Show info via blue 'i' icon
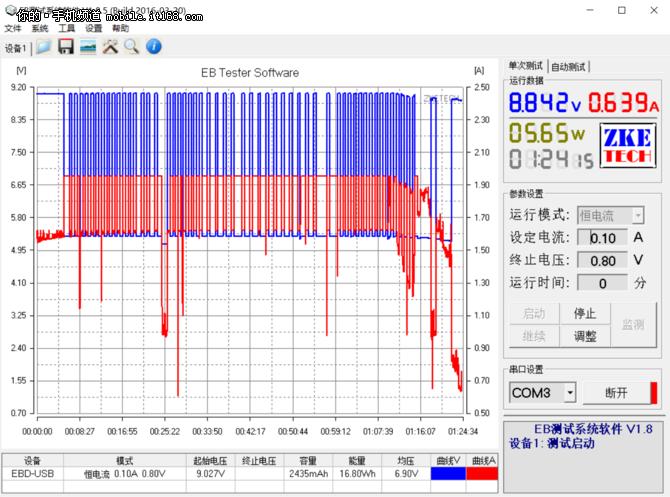Viewport: 670px width, 497px height. pyautogui.click(x=154, y=47)
